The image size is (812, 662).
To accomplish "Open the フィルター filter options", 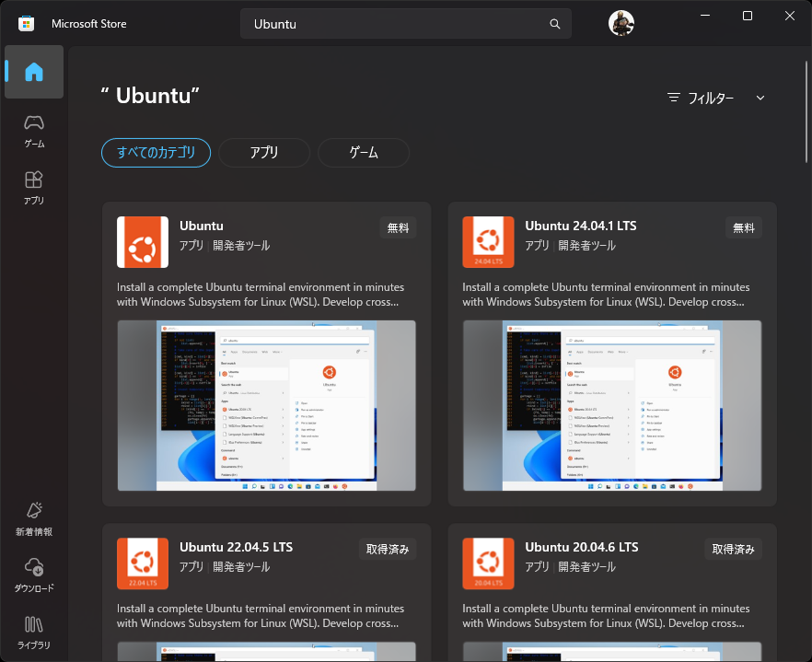I will [702, 98].
